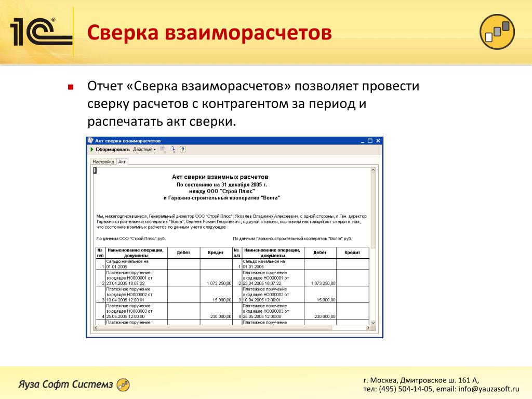Click the heading 'Акт сверки взаимных расчетов'
Screen dimensions: 532x399
coord(220,177)
